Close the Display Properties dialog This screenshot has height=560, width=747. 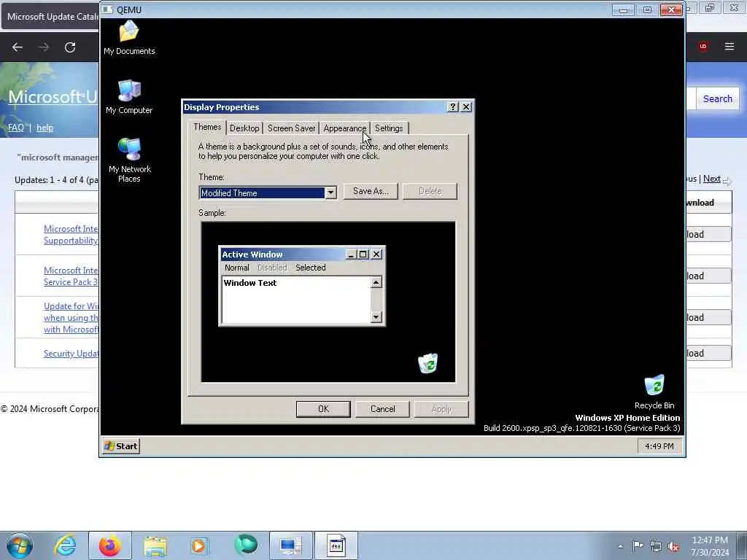click(x=466, y=106)
